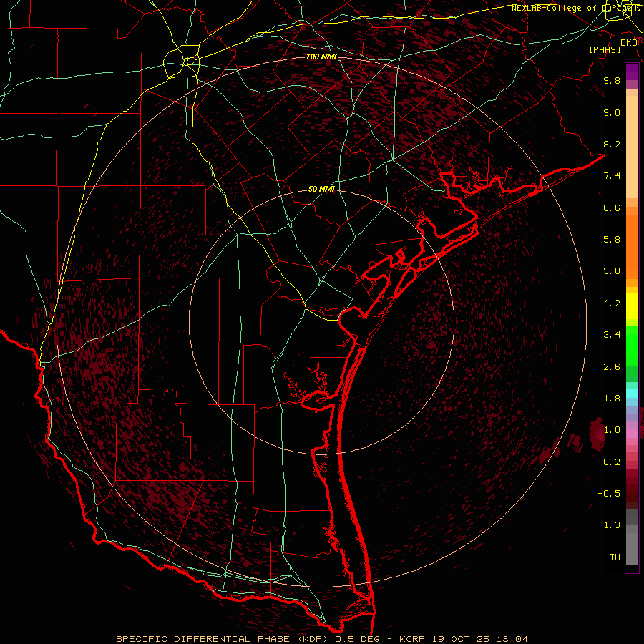The height and width of the screenshot is (644, 644).
Task: Click the 5.0 value on the color scale
Action: point(612,271)
